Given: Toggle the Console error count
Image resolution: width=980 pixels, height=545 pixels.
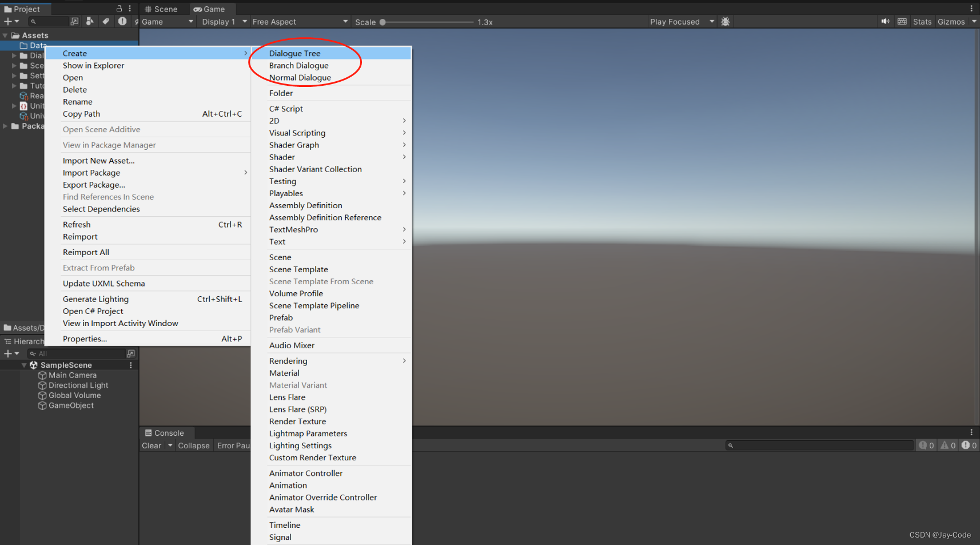Looking at the screenshot, I should (x=969, y=445).
